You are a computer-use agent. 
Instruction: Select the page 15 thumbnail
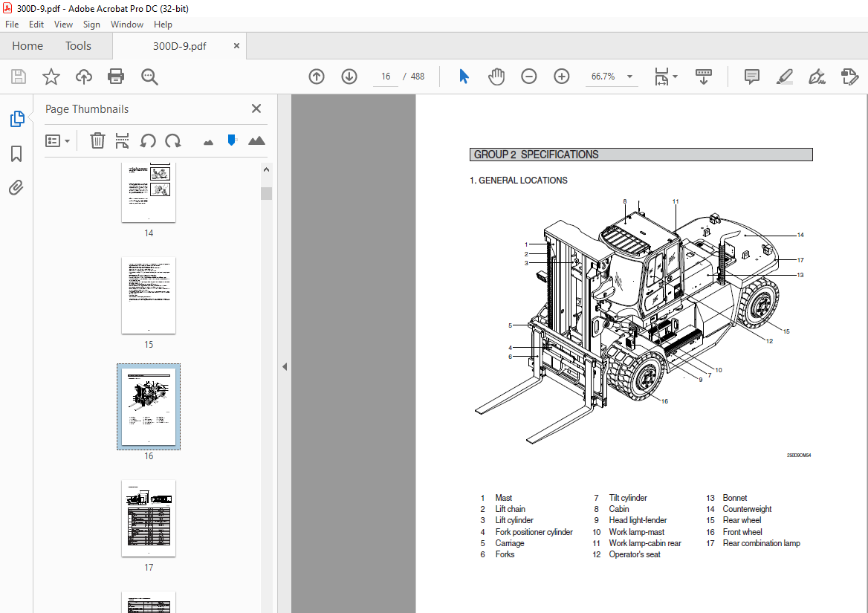click(149, 296)
